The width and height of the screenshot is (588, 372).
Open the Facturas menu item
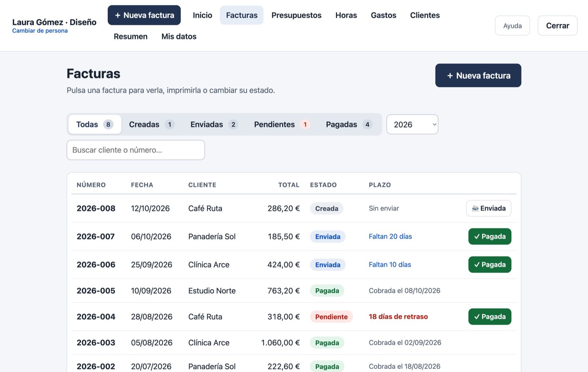point(241,15)
